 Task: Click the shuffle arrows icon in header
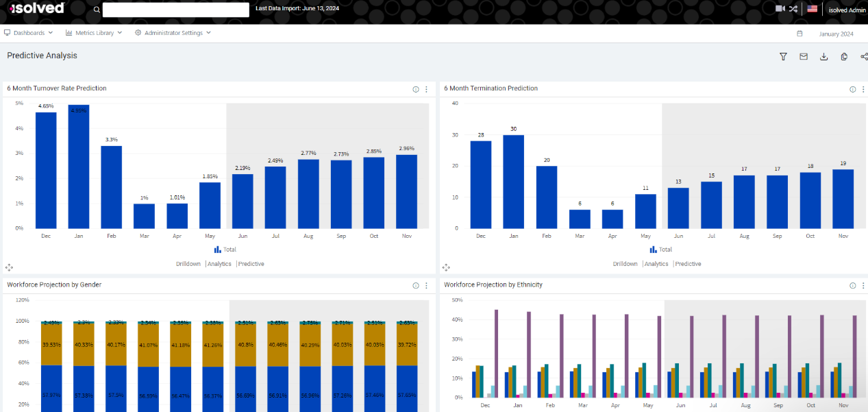[793, 9]
